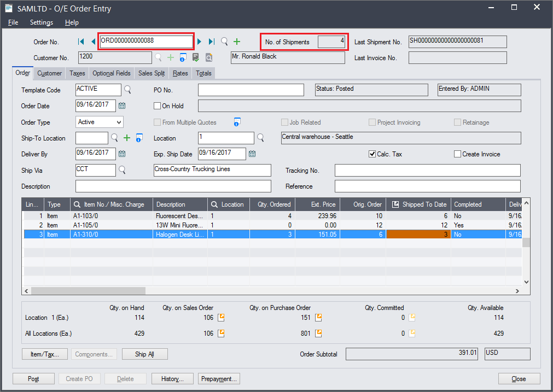The height and width of the screenshot is (392, 553).
Task: Switch to the Optional Fields tab
Action: click(x=112, y=73)
